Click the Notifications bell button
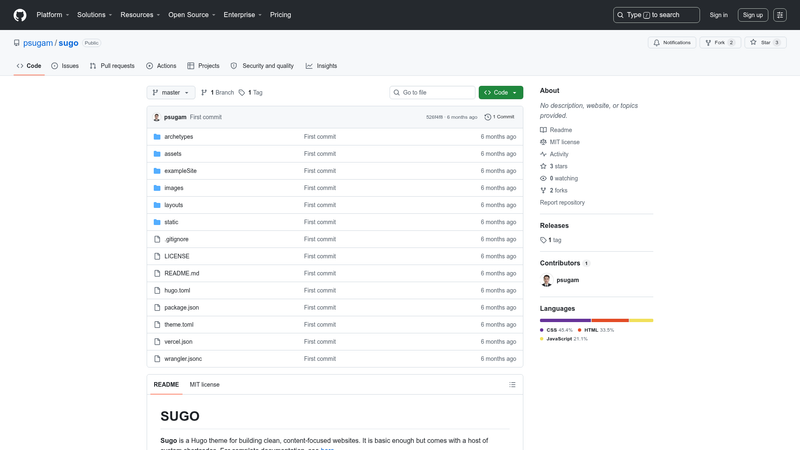This screenshot has width=800, height=450. coord(672,43)
